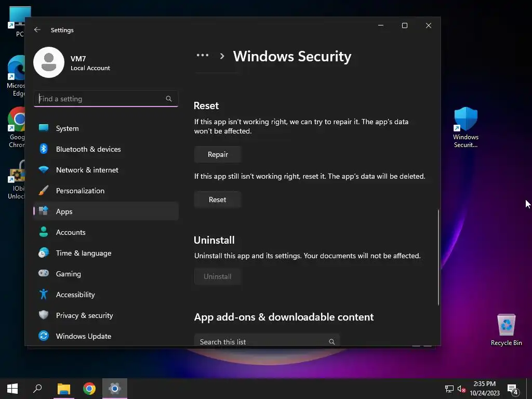Click the network tray icon
The width and height of the screenshot is (532, 399).
tap(449, 389)
